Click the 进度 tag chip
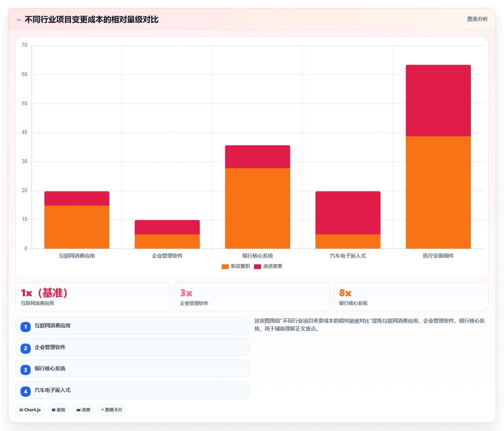The width and height of the screenshot is (504, 431). point(83,410)
